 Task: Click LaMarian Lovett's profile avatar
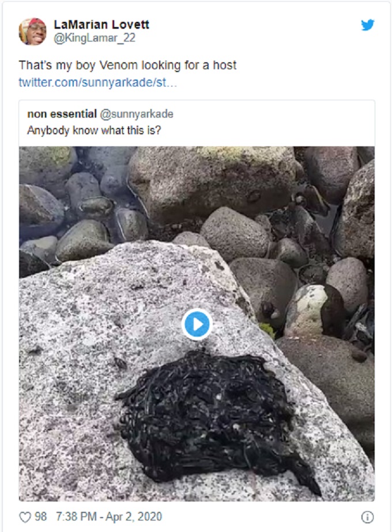[x=33, y=31]
